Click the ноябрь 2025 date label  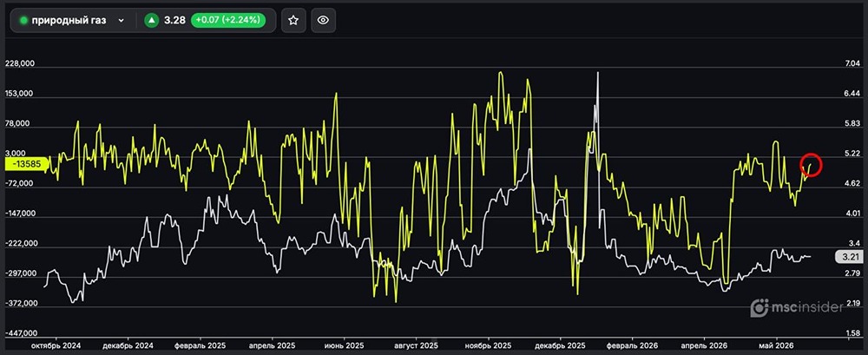(x=488, y=345)
